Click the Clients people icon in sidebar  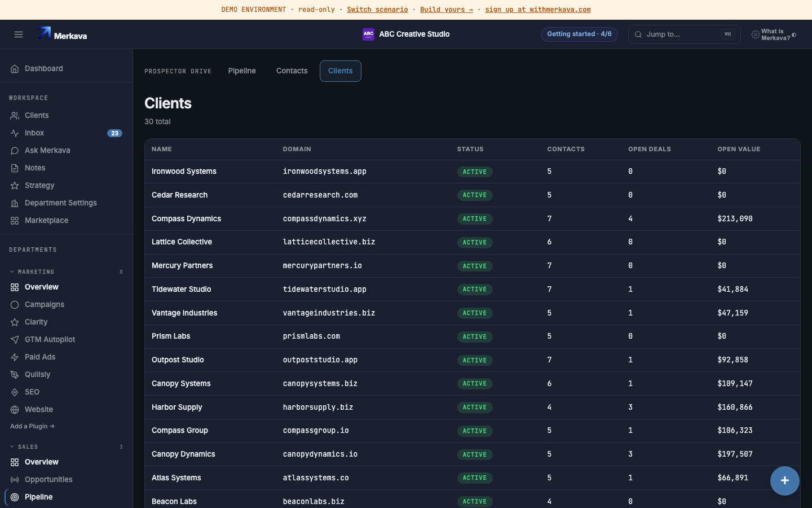[x=15, y=116]
